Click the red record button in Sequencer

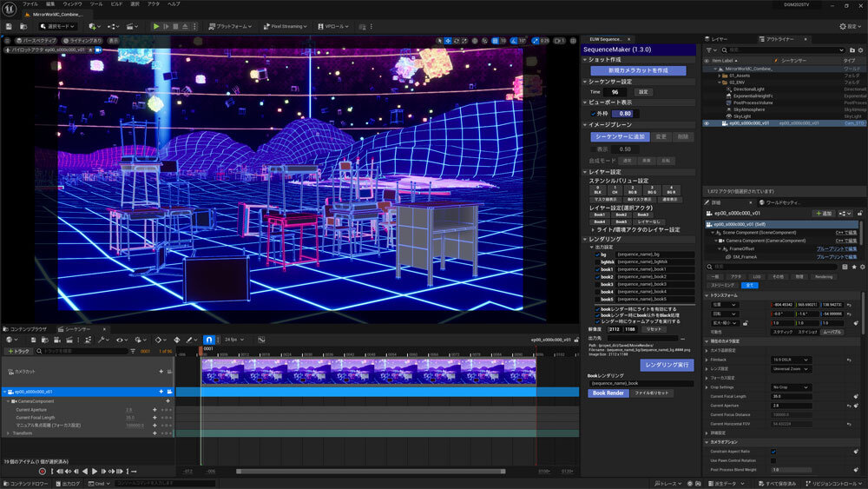42,471
